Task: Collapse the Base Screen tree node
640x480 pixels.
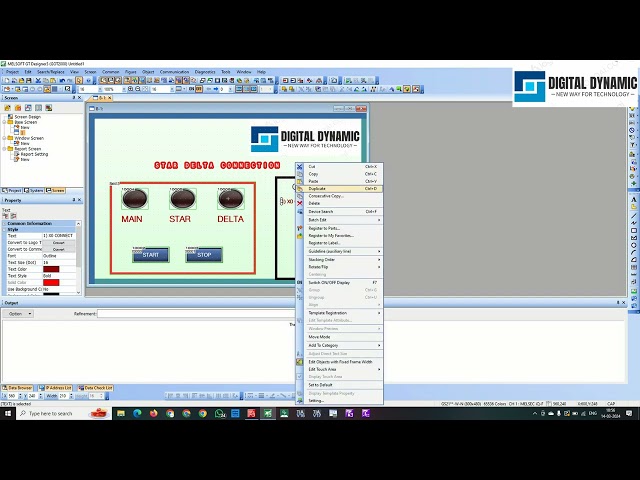Action: click(4, 122)
